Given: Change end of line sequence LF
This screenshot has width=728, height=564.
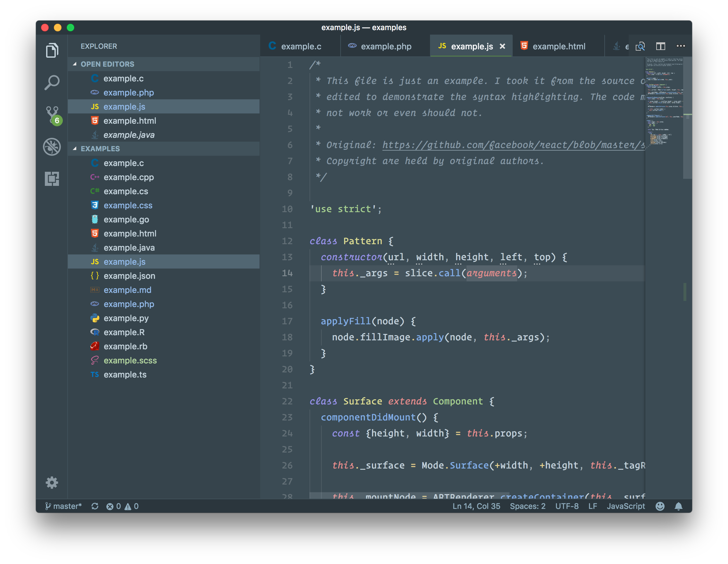Looking at the screenshot, I should click(592, 506).
